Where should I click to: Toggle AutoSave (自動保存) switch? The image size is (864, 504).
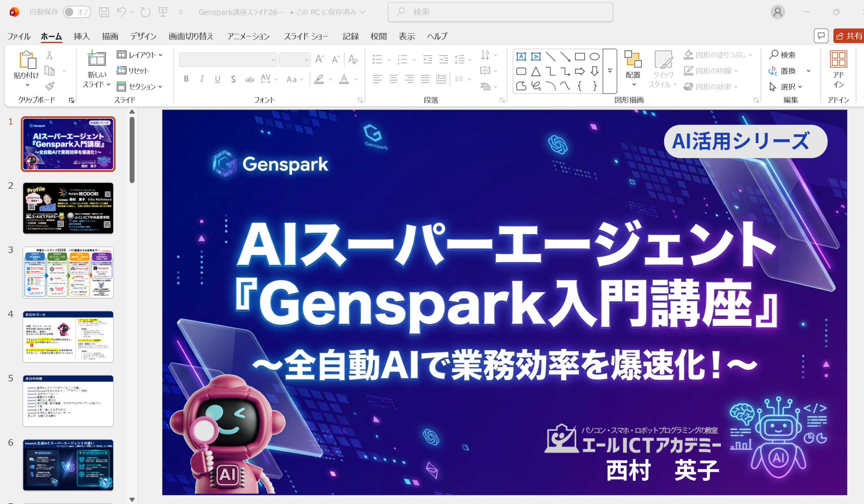(x=77, y=12)
